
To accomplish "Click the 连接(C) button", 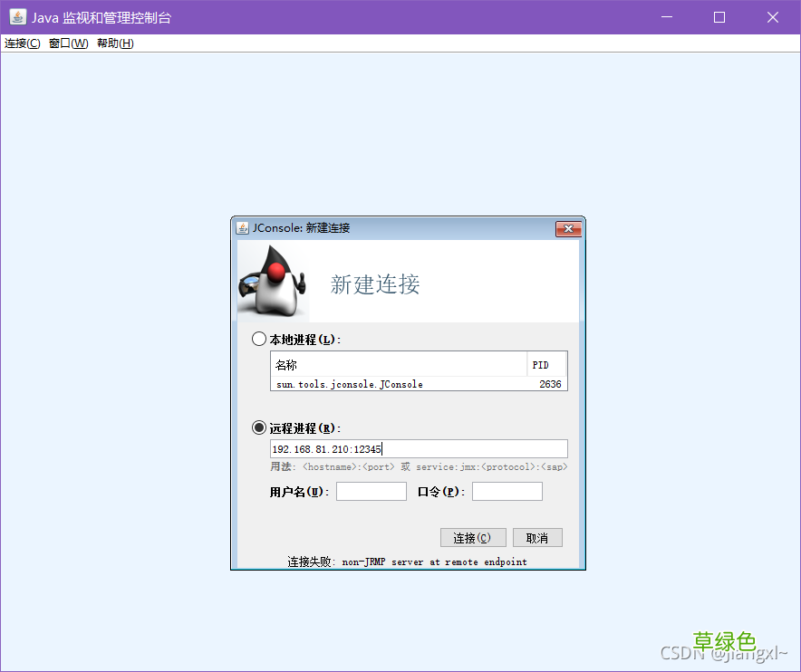I will [473, 537].
